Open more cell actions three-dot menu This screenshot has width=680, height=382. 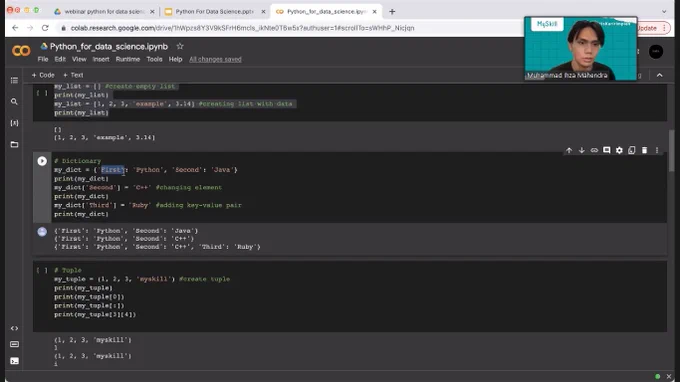[x=657, y=150]
